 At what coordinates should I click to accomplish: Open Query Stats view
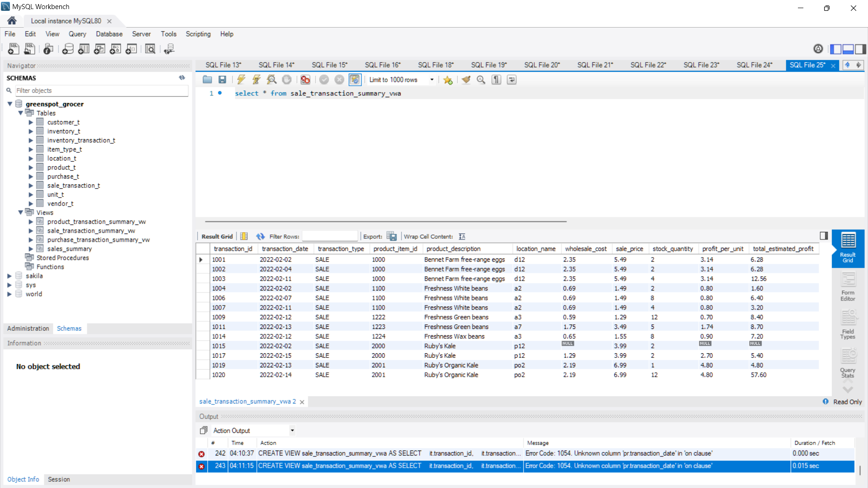coord(848,363)
